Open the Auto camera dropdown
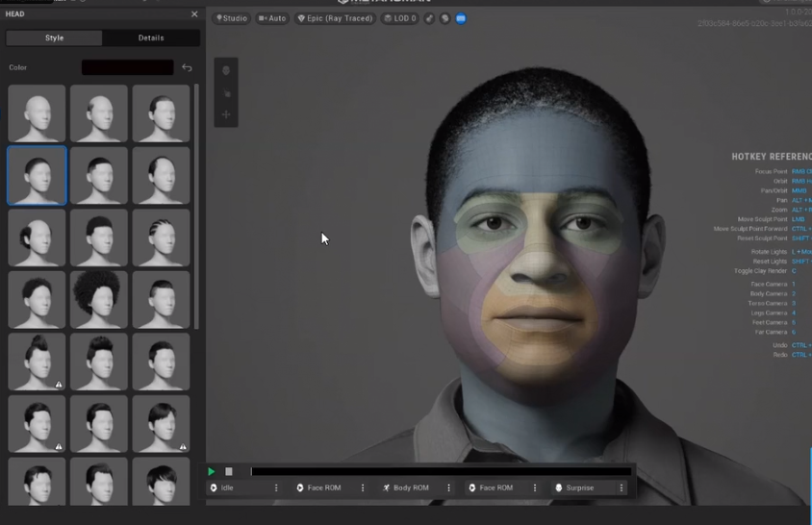Viewport: 812px width, 525px height. [272, 18]
